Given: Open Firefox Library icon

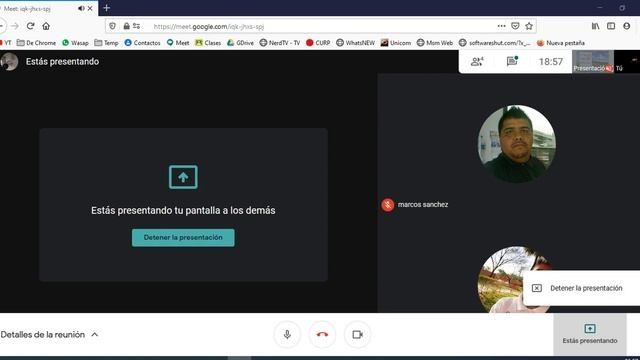Looking at the screenshot, I should [596, 26].
